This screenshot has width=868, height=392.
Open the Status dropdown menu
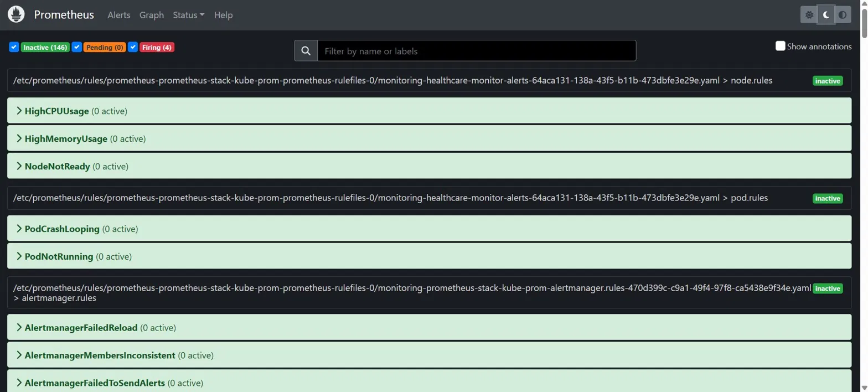(x=188, y=15)
